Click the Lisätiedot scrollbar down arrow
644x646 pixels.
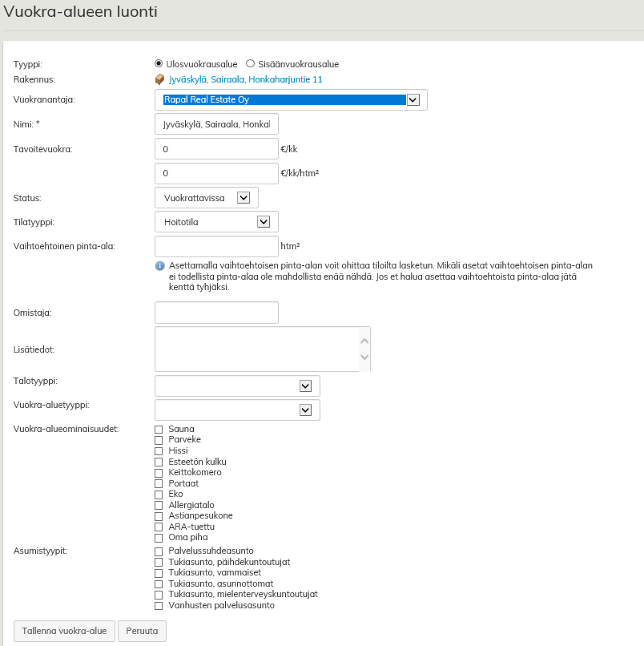[x=364, y=357]
